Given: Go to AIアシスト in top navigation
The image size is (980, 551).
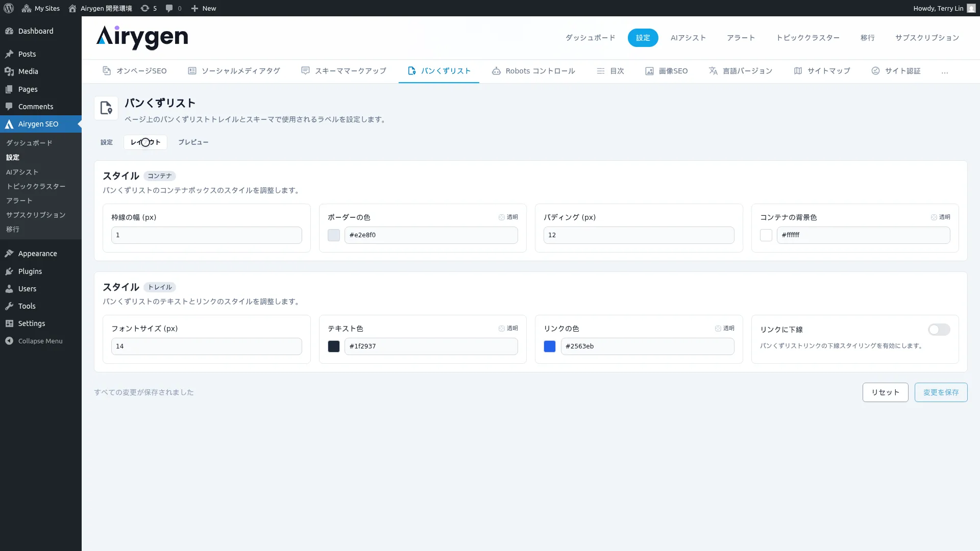Looking at the screenshot, I should (688, 38).
